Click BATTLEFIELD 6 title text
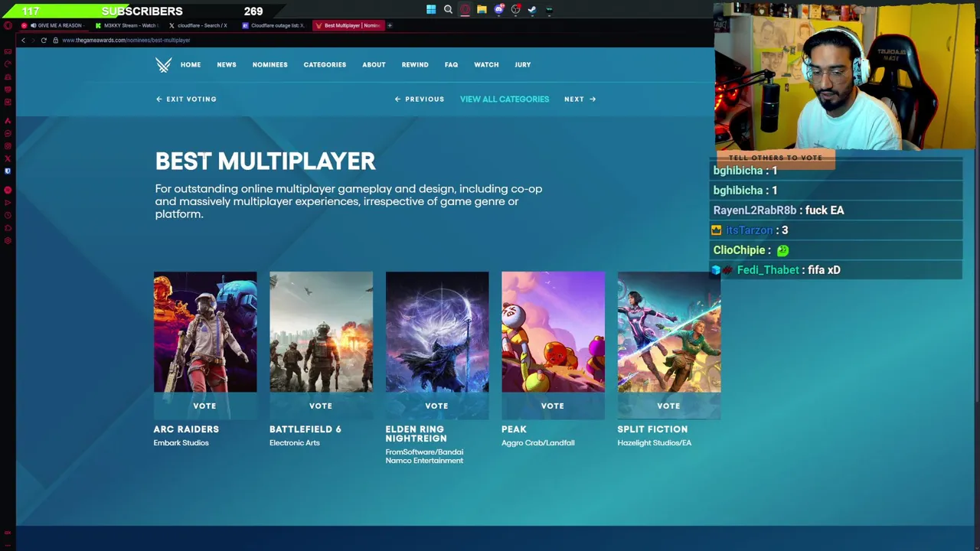This screenshot has width=980, height=551. point(305,429)
